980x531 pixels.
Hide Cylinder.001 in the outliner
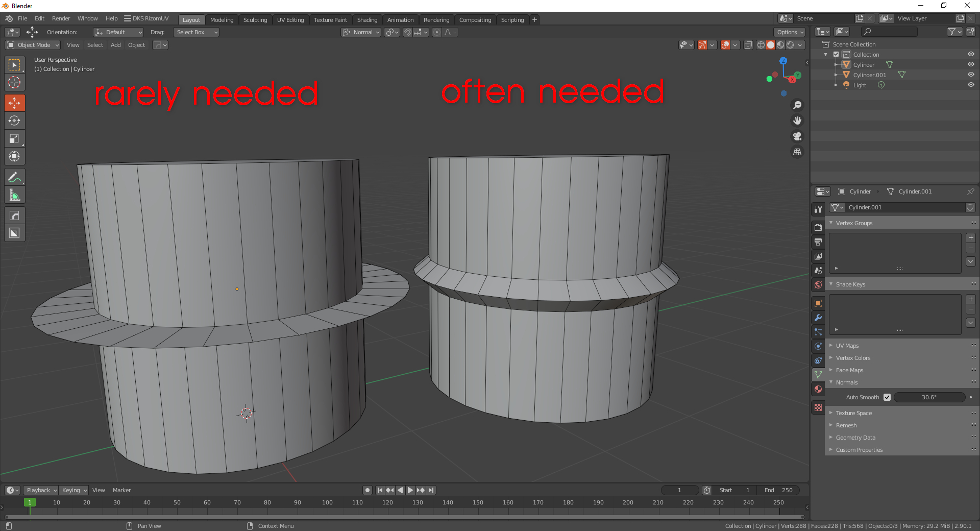pyautogui.click(x=971, y=75)
